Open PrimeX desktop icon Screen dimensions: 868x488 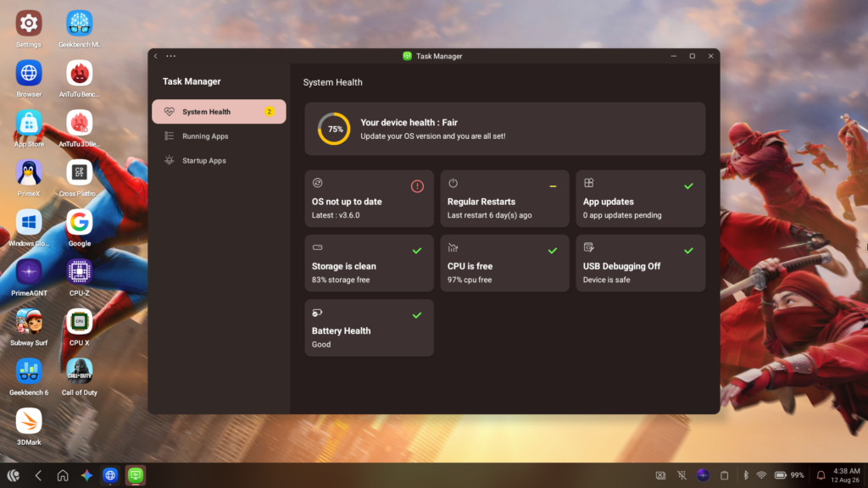29,173
